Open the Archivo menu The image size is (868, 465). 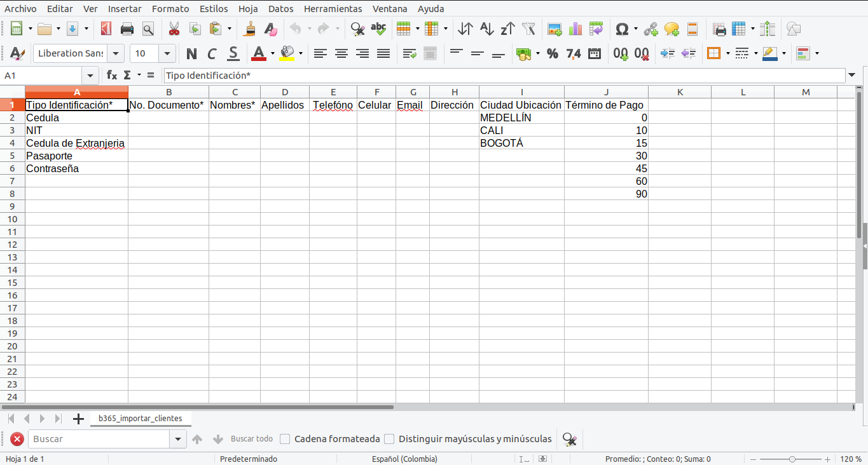20,9
